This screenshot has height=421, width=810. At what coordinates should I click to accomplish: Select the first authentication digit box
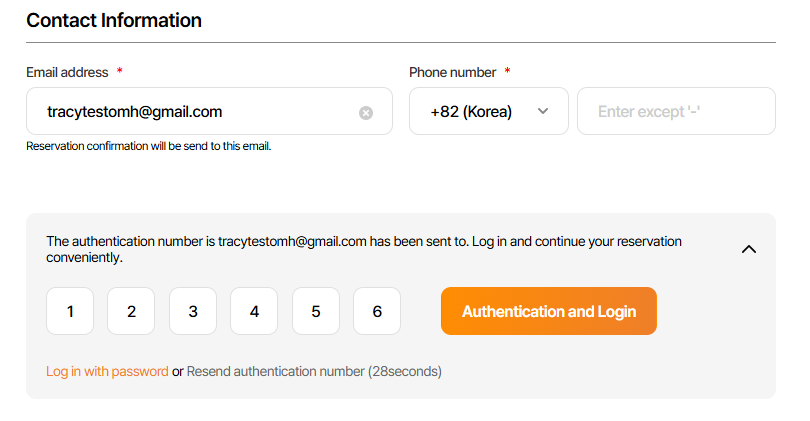tap(70, 311)
